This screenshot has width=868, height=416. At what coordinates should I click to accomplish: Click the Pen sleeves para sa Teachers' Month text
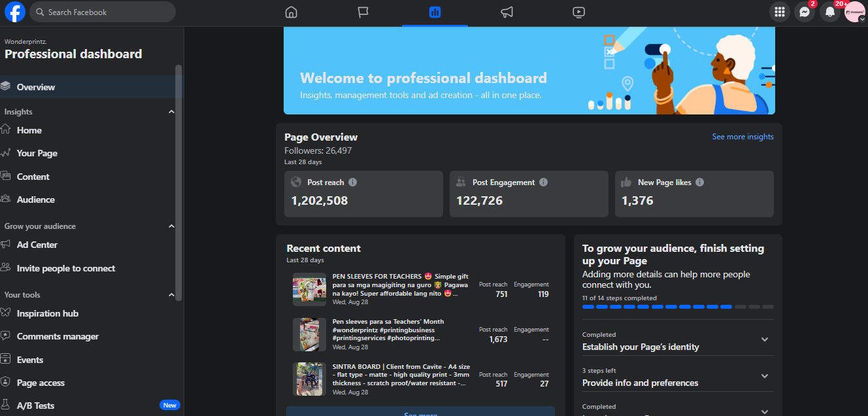click(x=388, y=330)
